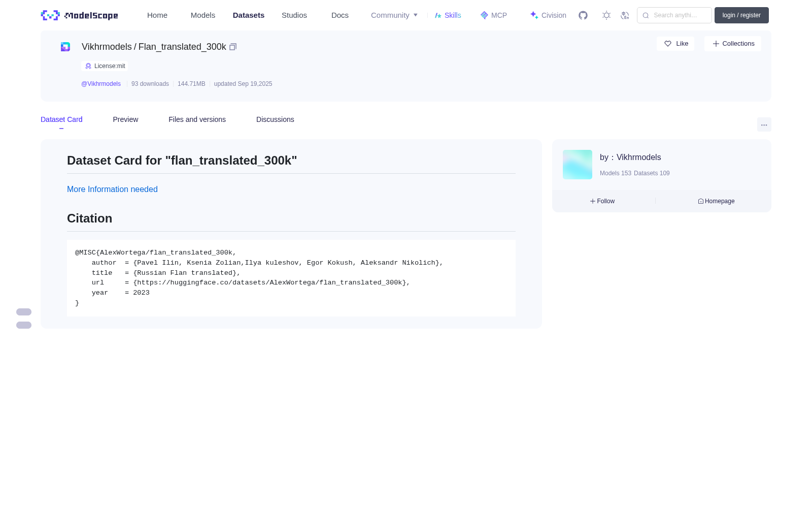The width and height of the screenshot is (812, 508).
Task: Open the Studios navigation item
Action: (x=294, y=15)
